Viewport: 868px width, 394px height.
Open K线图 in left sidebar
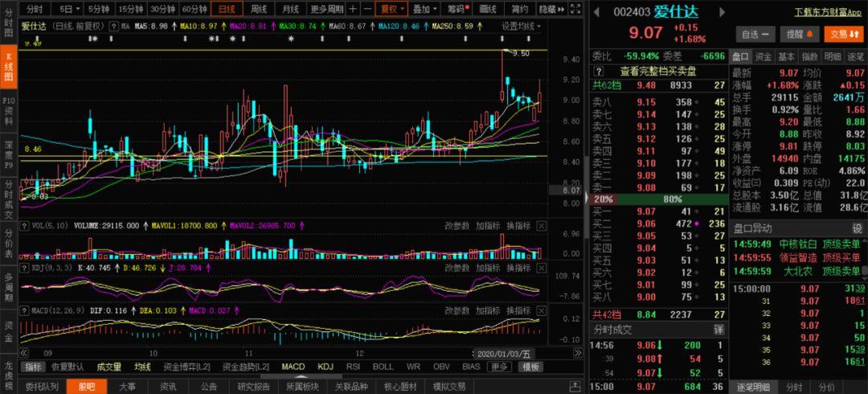pyautogui.click(x=8, y=68)
